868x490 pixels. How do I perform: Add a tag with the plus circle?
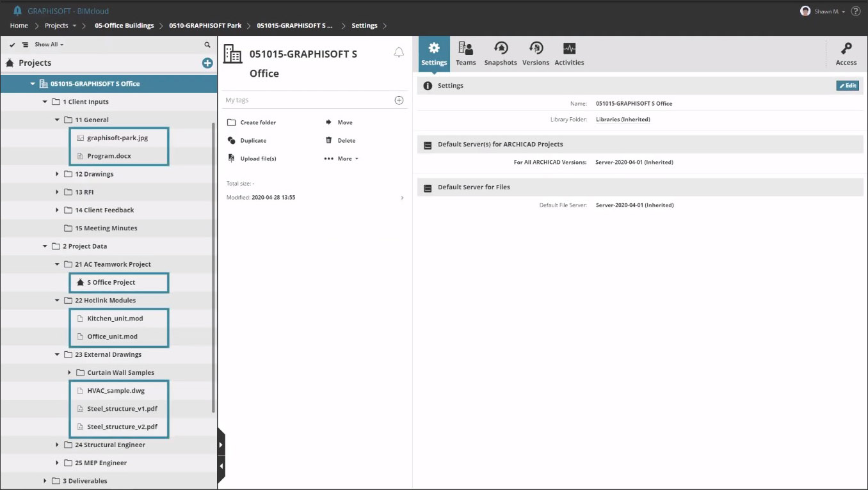(x=399, y=100)
